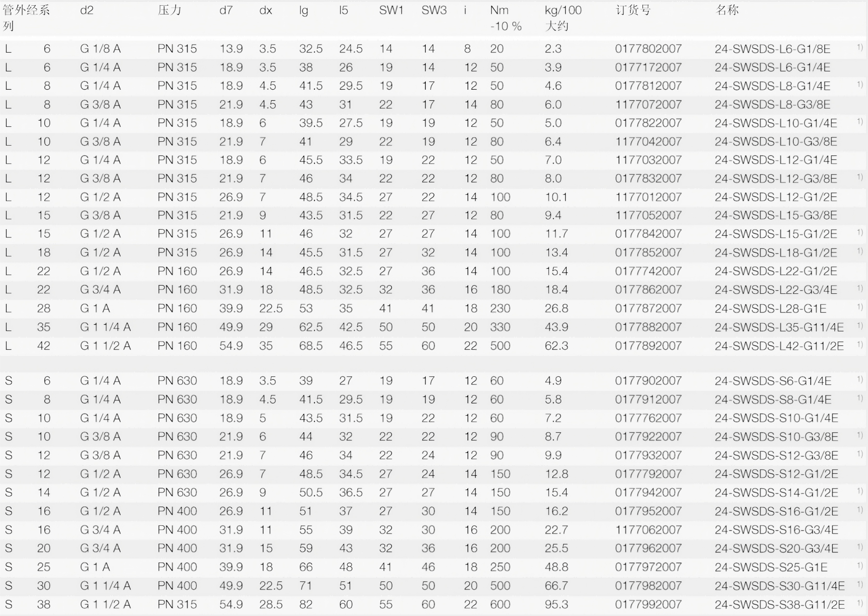Select the 压力 column header
The height and width of the screenshot is (616, 868).
coord(169,10)
